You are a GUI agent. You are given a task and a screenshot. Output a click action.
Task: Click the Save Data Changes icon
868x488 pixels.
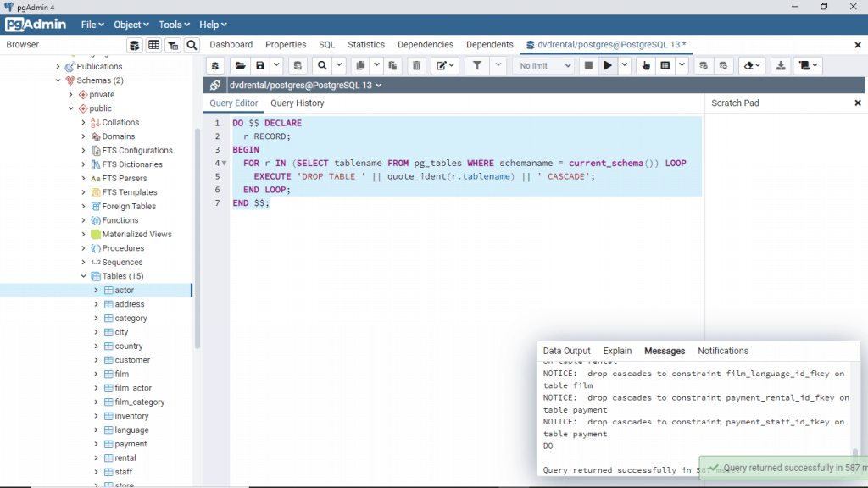[298, 66]
